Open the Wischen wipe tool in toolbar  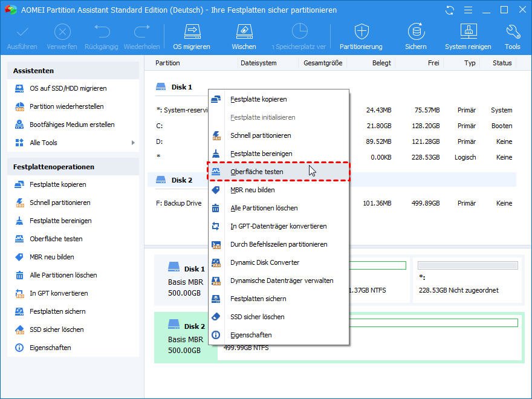(x=244, y=37)
